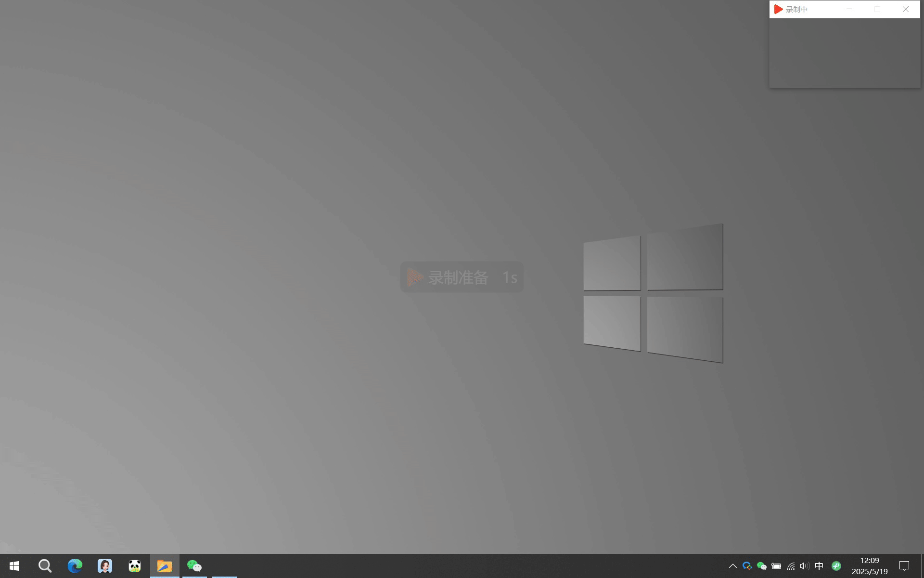Screen dimensions: 924x578
Task: Open the girl avatar app in taskbar
Action: click(105, 566)
